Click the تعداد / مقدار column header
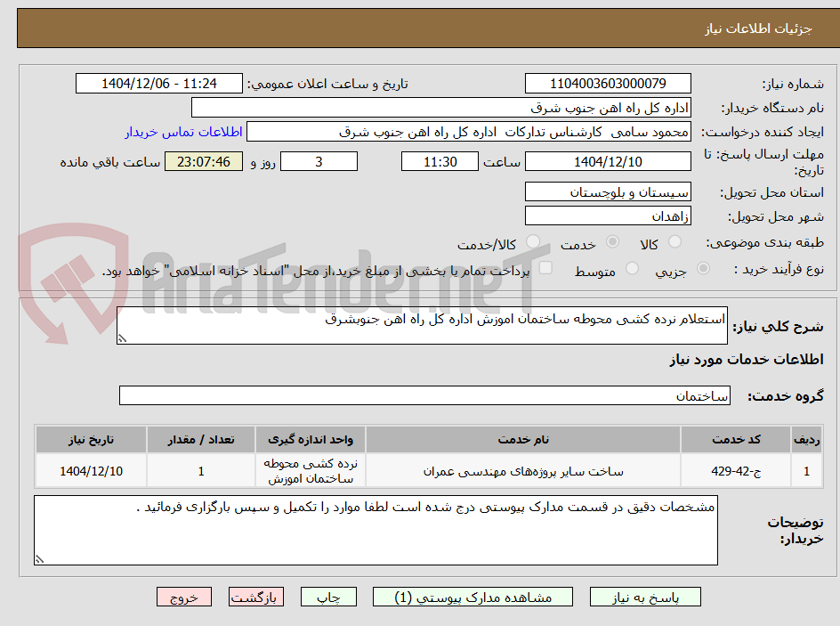 (201, 440)
